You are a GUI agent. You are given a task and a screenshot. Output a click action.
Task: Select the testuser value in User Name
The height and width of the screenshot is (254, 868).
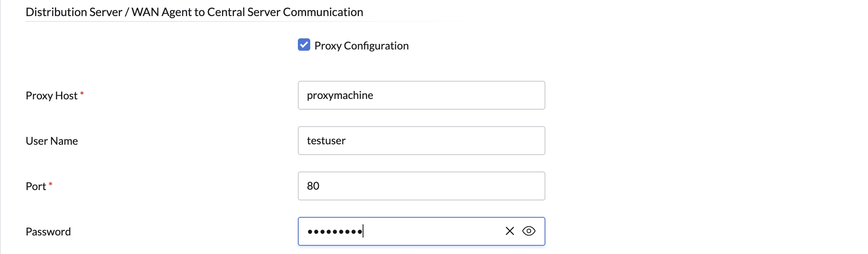pos(326,141)
